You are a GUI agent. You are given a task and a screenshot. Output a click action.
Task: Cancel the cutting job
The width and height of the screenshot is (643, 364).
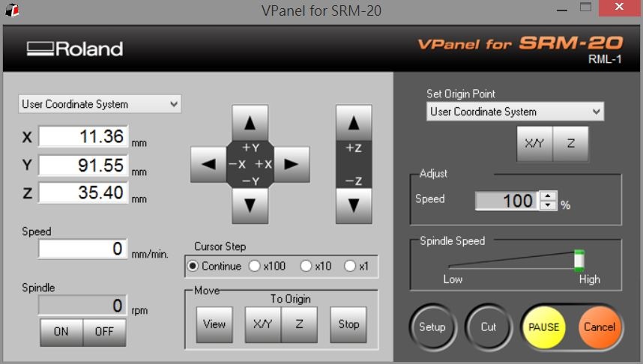tap(599, 327)
